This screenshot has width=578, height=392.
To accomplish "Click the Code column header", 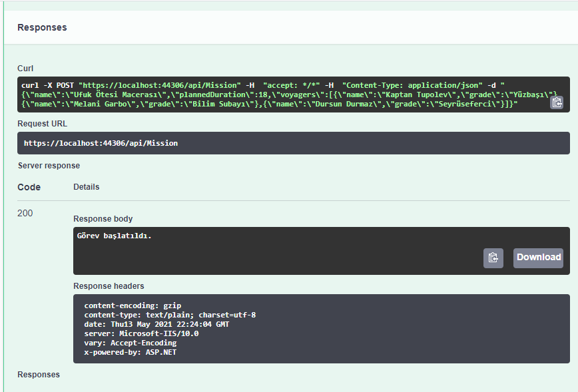I will pos(29,187).
